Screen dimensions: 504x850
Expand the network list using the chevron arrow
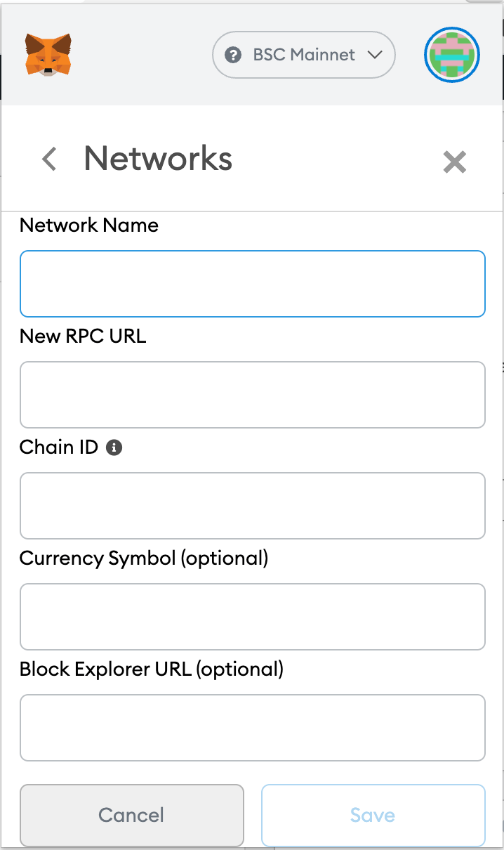coord(374,55)
